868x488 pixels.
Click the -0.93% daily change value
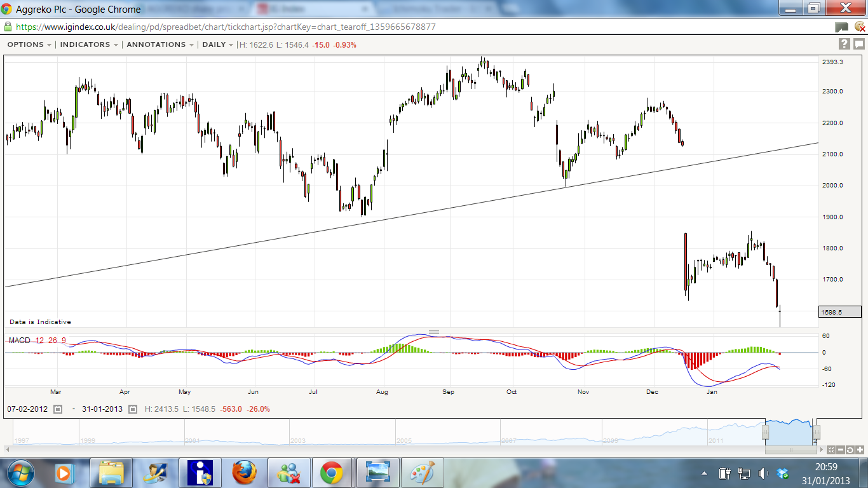[345, 45]
